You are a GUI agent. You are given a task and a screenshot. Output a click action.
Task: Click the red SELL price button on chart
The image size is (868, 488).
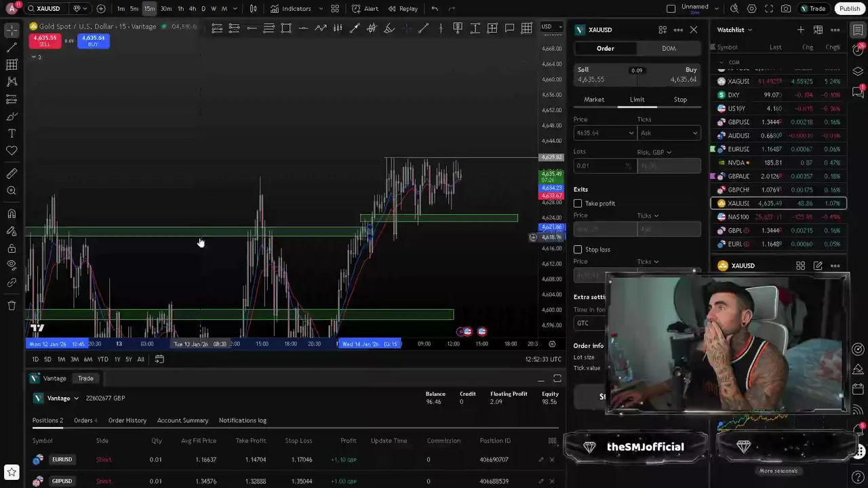click(45, 41)
